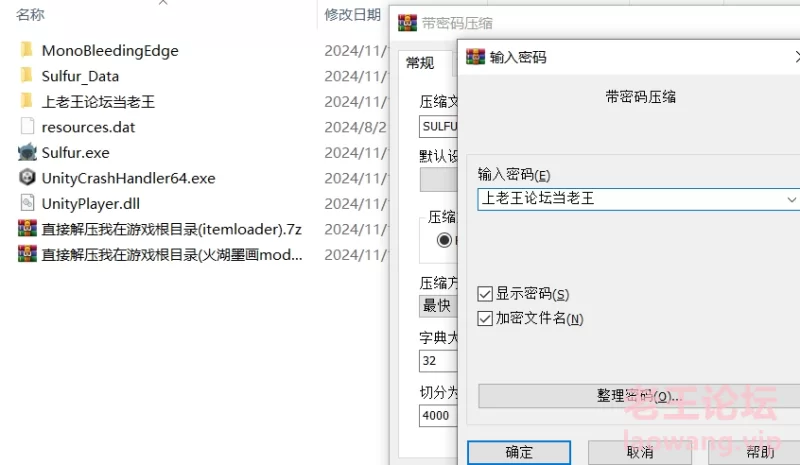
Task: Switch to the 常规 tab
Action: 420,63
